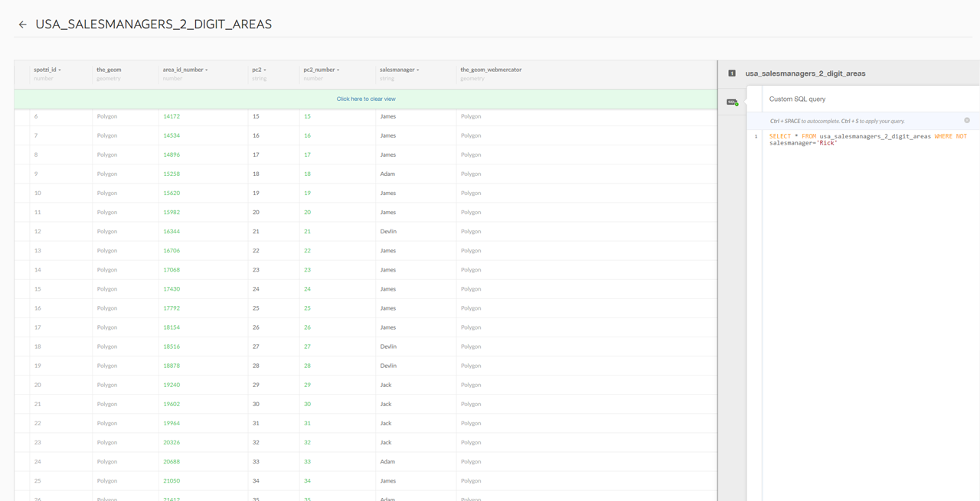
Task: Select the pc2 cell with value 27
Action: (256, 346)
